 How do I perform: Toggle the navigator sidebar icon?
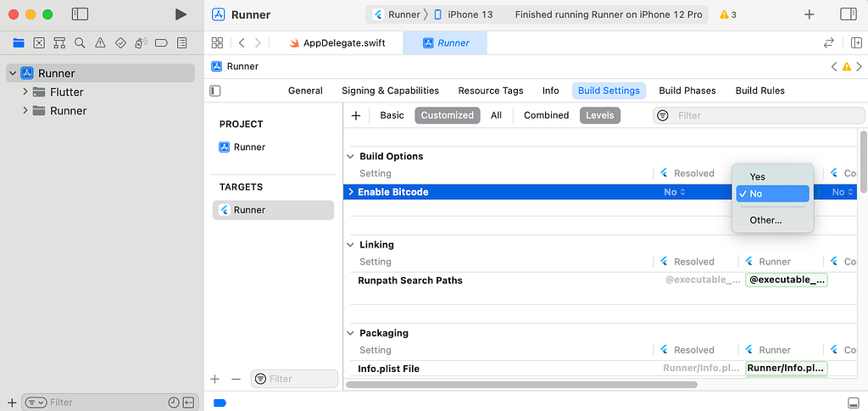(x=80, y=14)
